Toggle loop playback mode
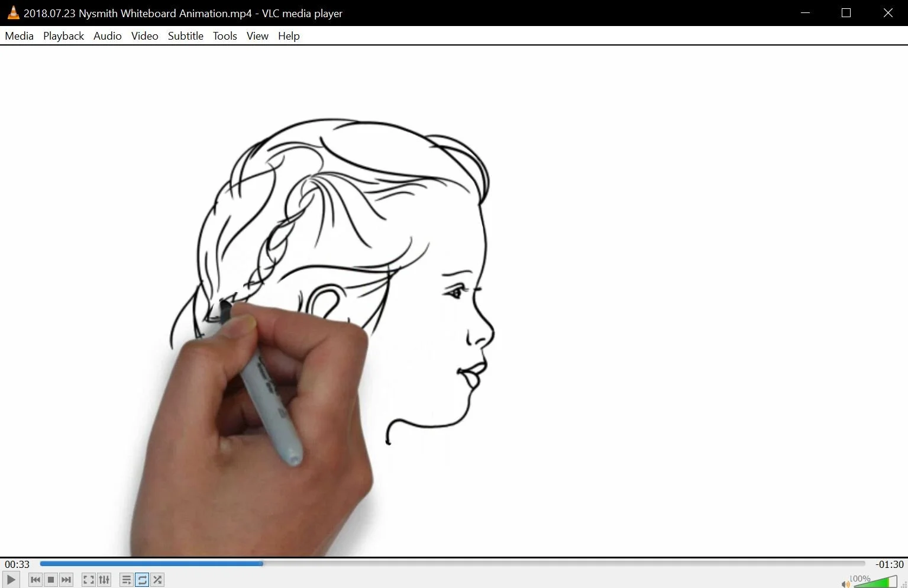Viewport: 908px width, 588px height. 142,580
